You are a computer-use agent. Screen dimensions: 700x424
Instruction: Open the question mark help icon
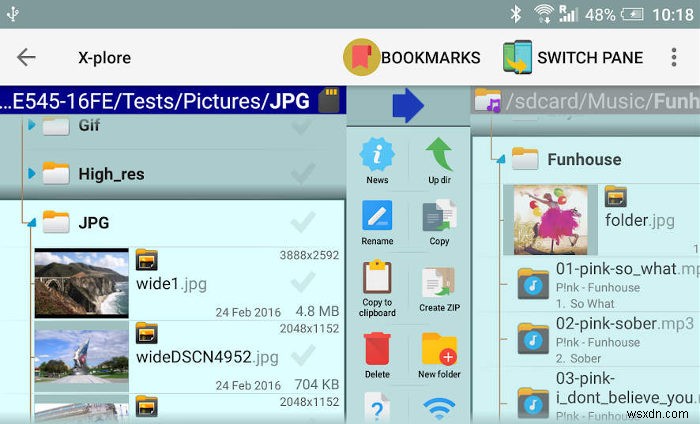click(377, 408)
